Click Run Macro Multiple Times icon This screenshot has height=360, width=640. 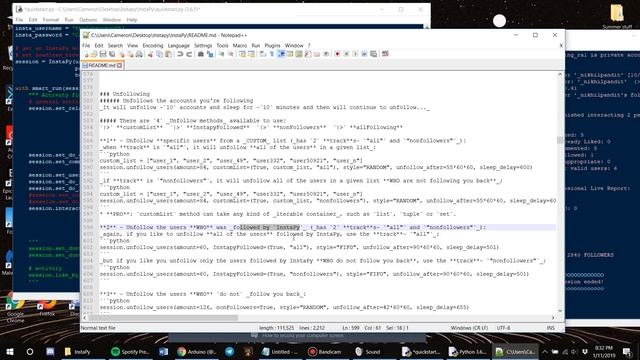[x=364, y=54]
